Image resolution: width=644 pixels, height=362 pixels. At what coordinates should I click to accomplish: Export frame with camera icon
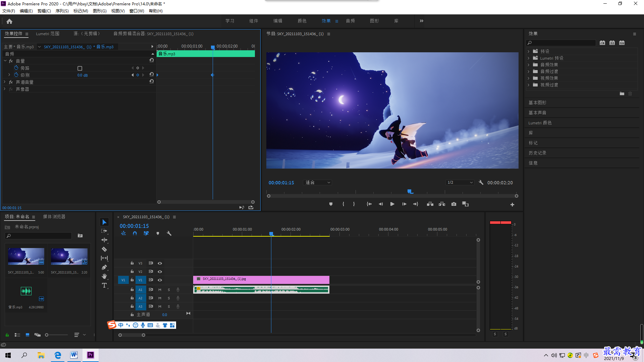coord(454,204)
